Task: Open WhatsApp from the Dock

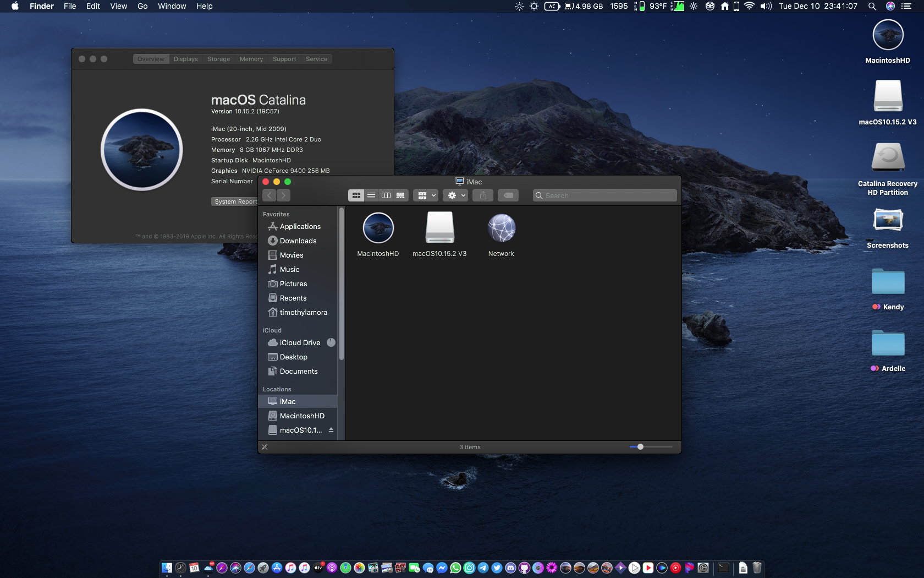Action: coord(455,568)
